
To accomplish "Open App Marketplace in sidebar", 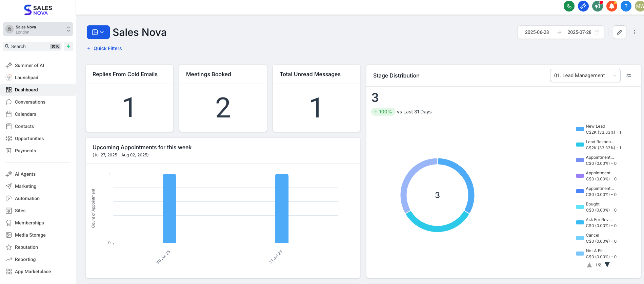I will 38,271.
